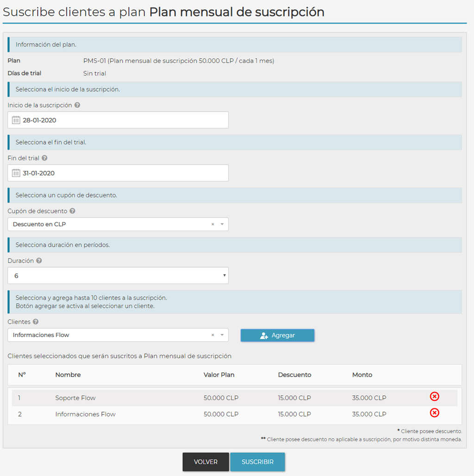Open calendar icon in trial end date field
The image size is (474, 476).
click(x=16, y=173)
